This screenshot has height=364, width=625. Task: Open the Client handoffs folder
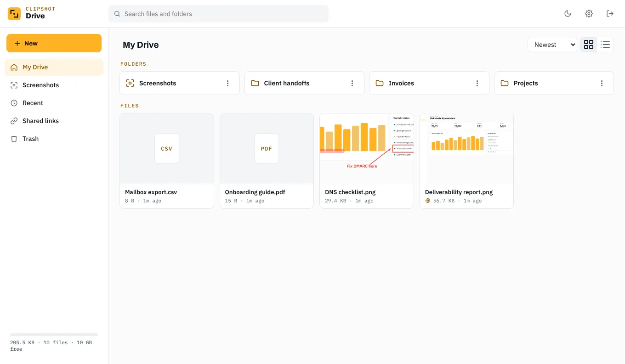[x=304, y=83]
